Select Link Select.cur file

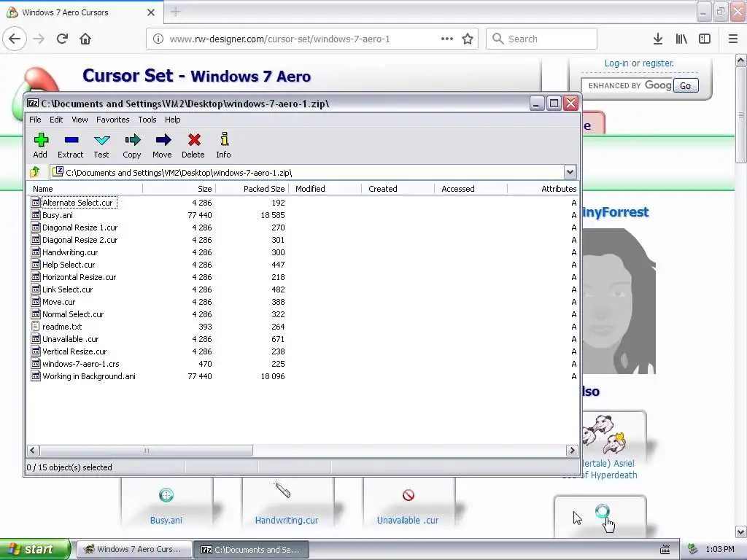[x=67, y=289]
